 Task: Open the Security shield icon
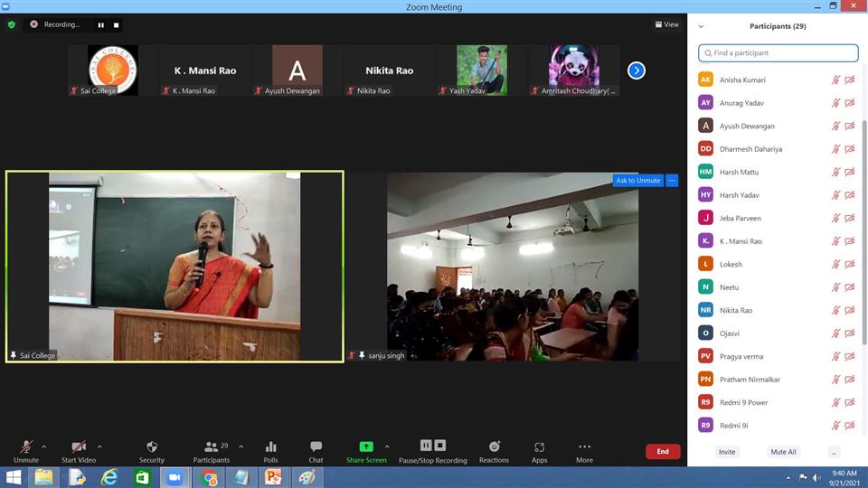pyautogui.click(x=152, y=446)
